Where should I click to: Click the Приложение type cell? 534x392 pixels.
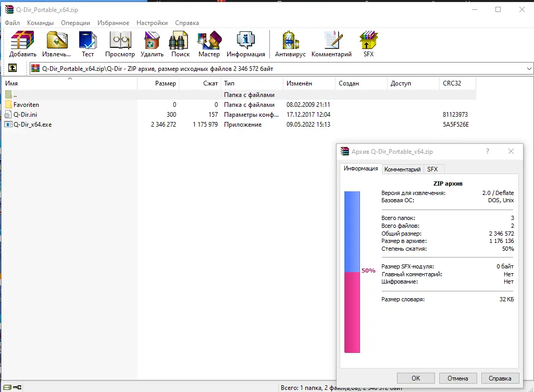pyautogui.click(x=243, y=125)
